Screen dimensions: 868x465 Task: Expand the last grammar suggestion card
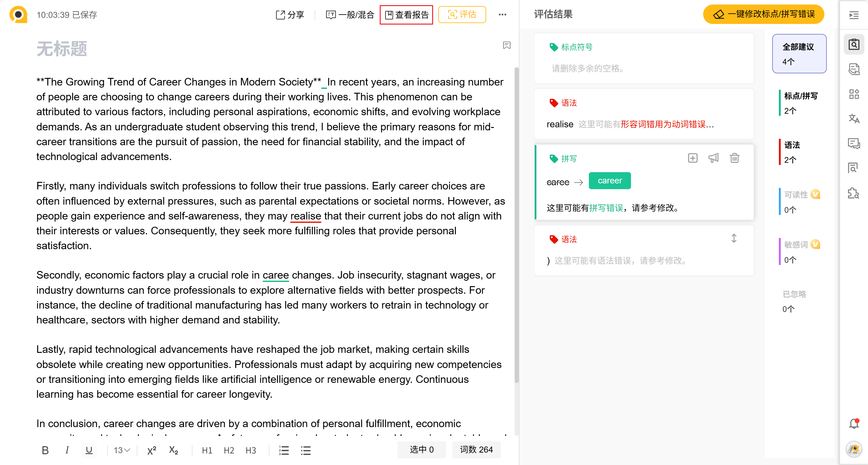point(733,239)
